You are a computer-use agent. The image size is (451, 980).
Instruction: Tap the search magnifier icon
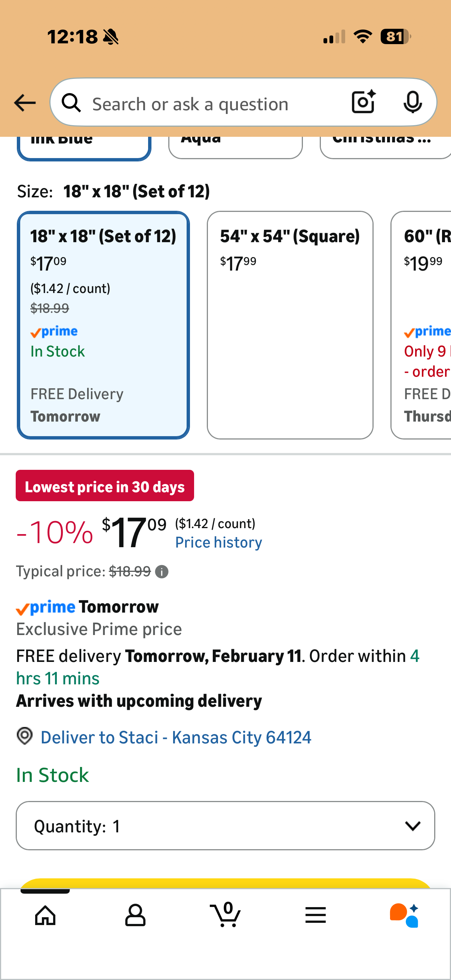[x=71, y=103]
